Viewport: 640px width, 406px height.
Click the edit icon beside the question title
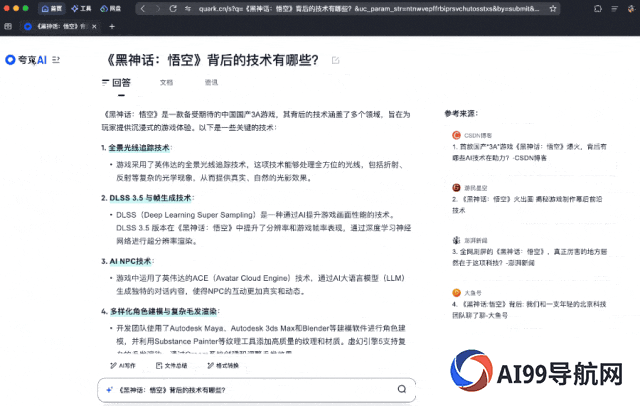336,60
